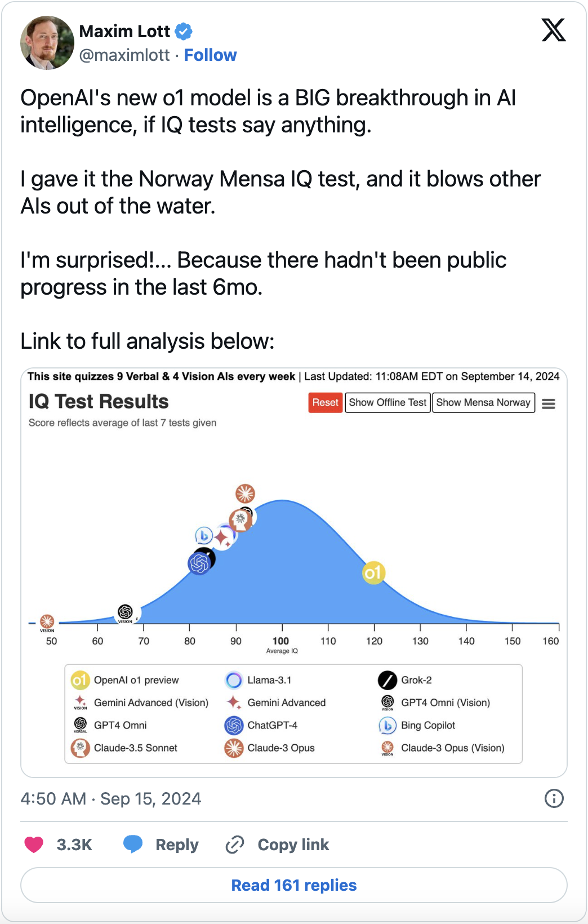
Task: Toggle Grok-2 legend entry
Action: [406, 680]
